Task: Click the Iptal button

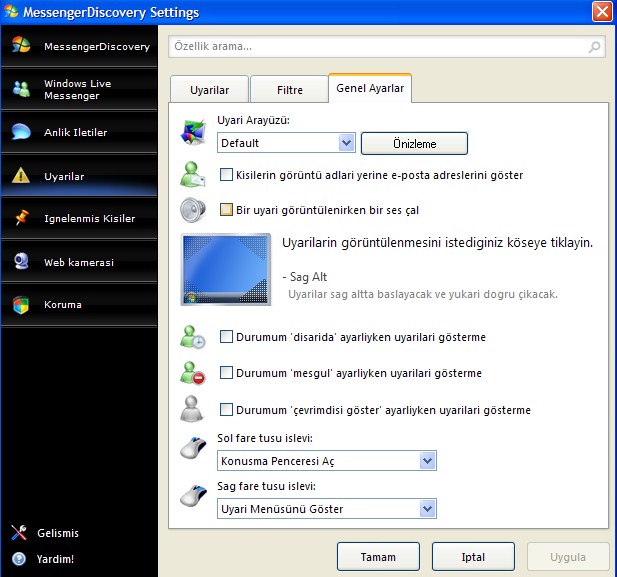Action: pyautogui.click(x=473, y=557)
